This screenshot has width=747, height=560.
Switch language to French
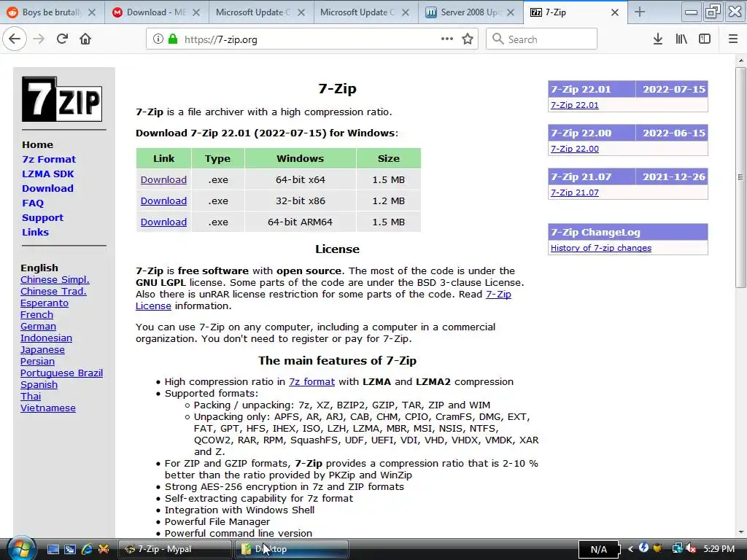coord(36,314)
